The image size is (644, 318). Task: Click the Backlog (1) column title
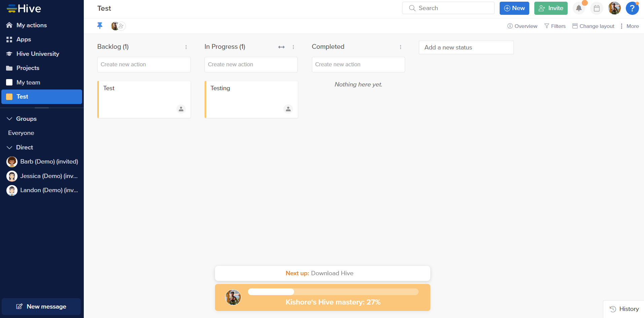113,47
